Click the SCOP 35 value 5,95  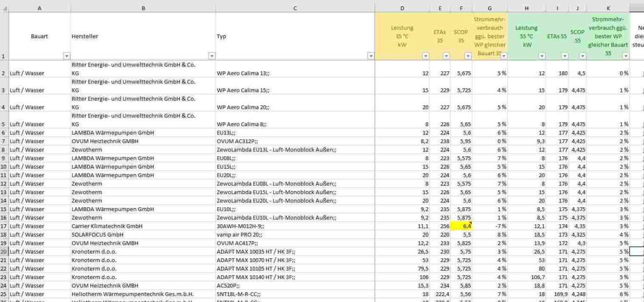point(462,141)
